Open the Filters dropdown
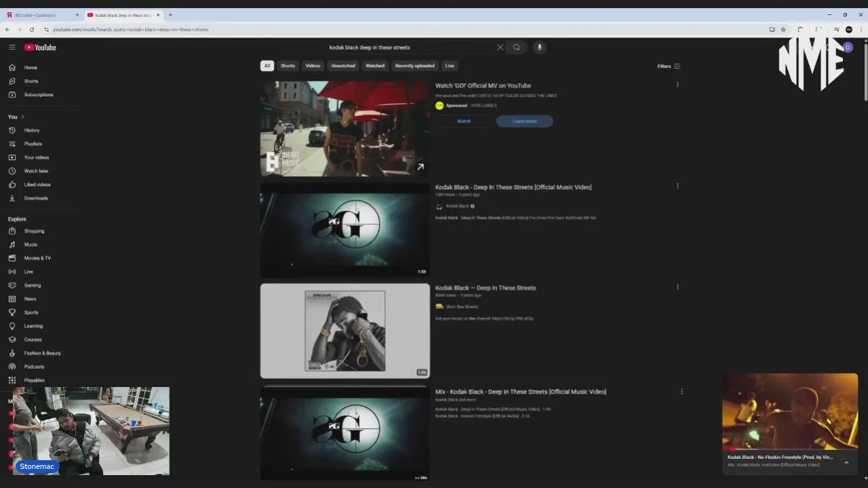This screenshot has height=488, width=868. pyautogui.click(x=669, y=66)
